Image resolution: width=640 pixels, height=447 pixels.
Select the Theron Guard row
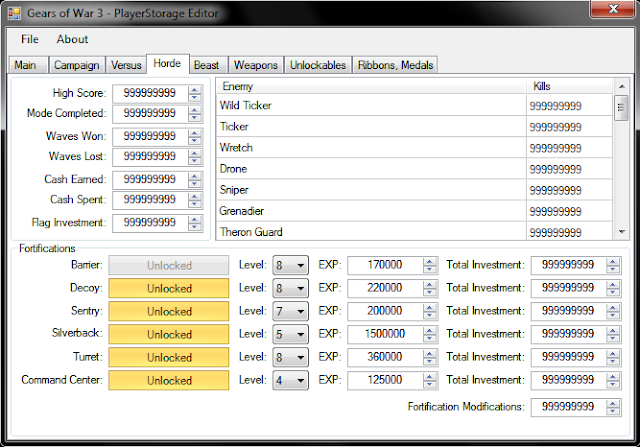[x=415, y=231]
